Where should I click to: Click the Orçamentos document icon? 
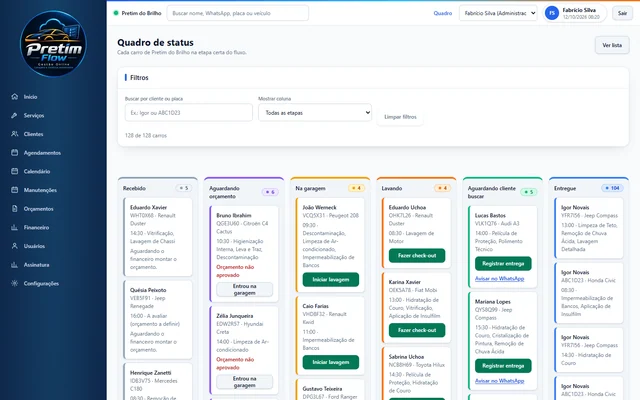[15, 209]
